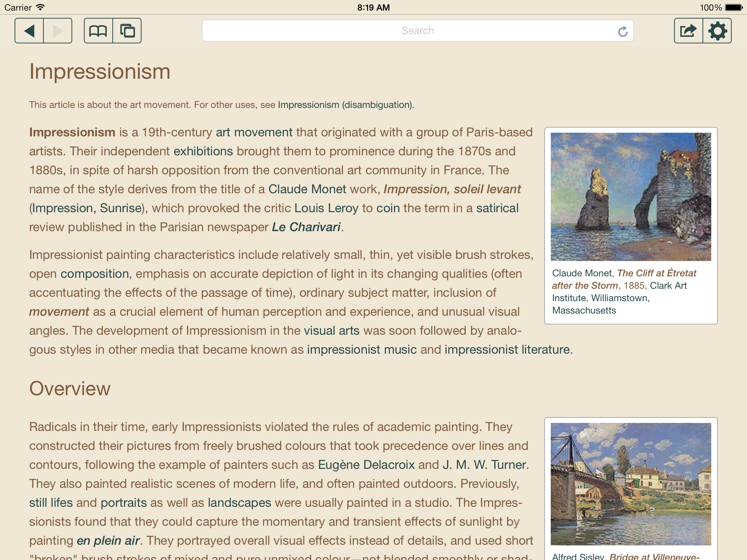The image size is (747, 560).
Task: Open the Impressionism (disambiguation) link
Action: 345,105
